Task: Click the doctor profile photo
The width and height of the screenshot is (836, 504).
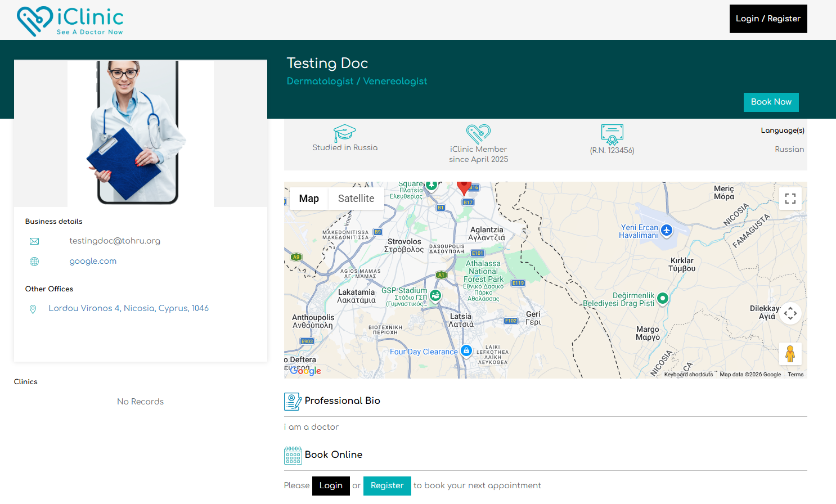Action: pyautogui.click(x=140, y=133)
